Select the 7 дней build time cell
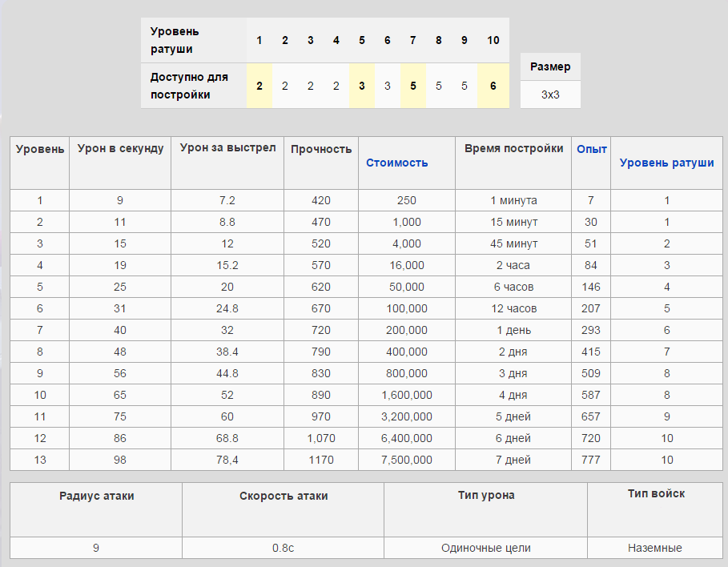Viewport: 728px width, 567px height. point(513,460)
